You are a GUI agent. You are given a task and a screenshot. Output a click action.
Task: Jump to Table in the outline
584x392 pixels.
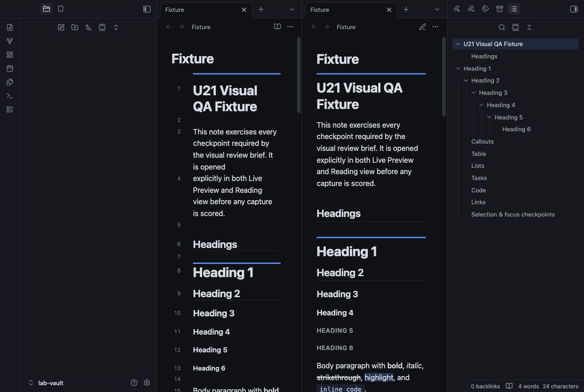click(479, 154)
